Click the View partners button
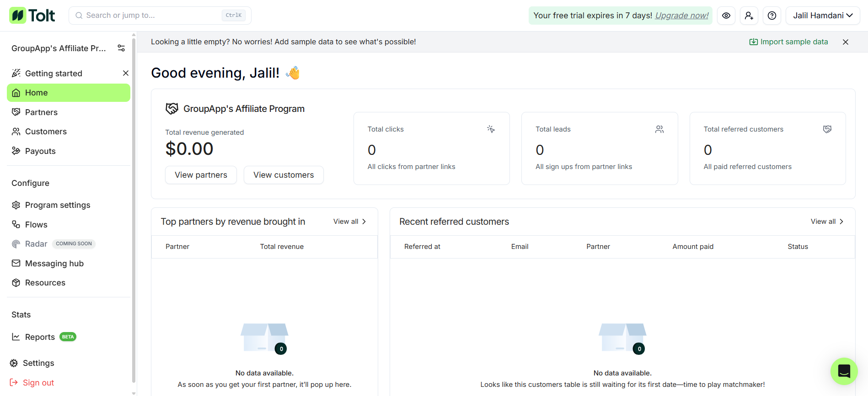The image size is (868, 396). 201,175
